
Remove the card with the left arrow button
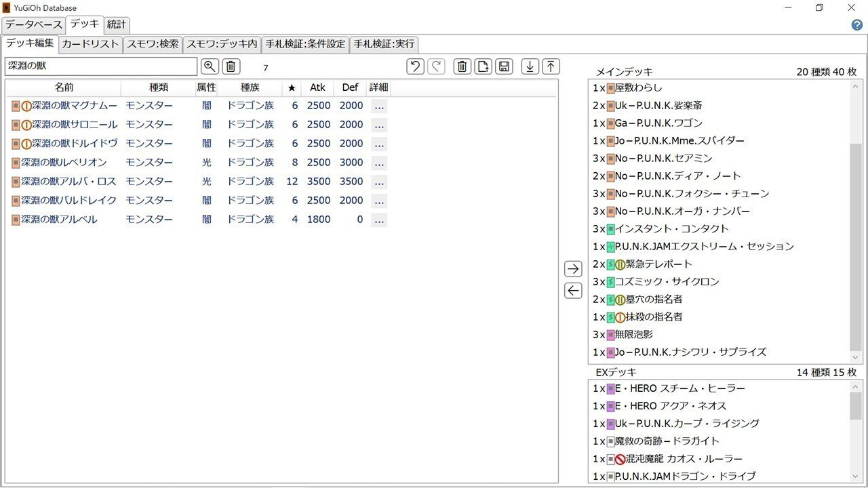[573, 291]
